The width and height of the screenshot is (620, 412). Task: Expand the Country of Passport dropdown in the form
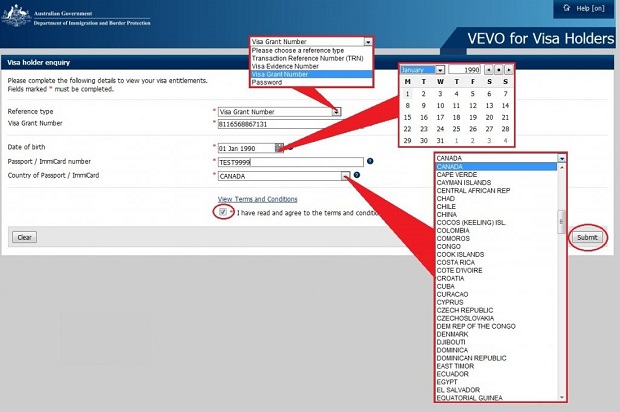tap(346, 176)
